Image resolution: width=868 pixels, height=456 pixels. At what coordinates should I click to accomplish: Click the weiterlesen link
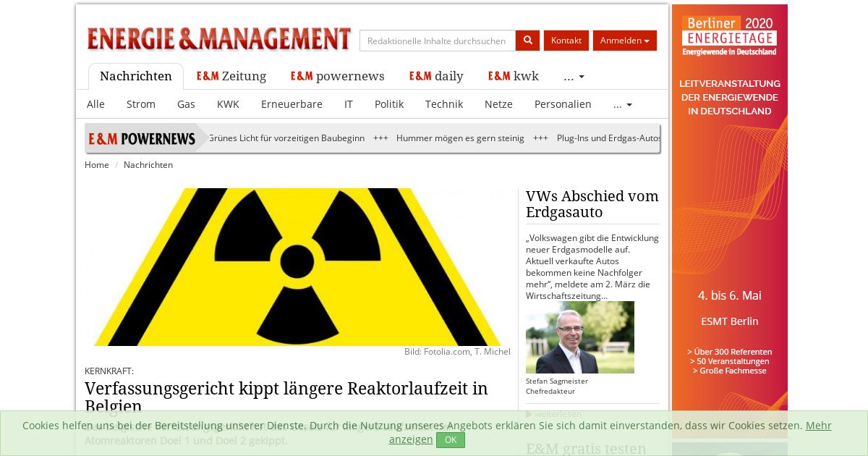553,414
